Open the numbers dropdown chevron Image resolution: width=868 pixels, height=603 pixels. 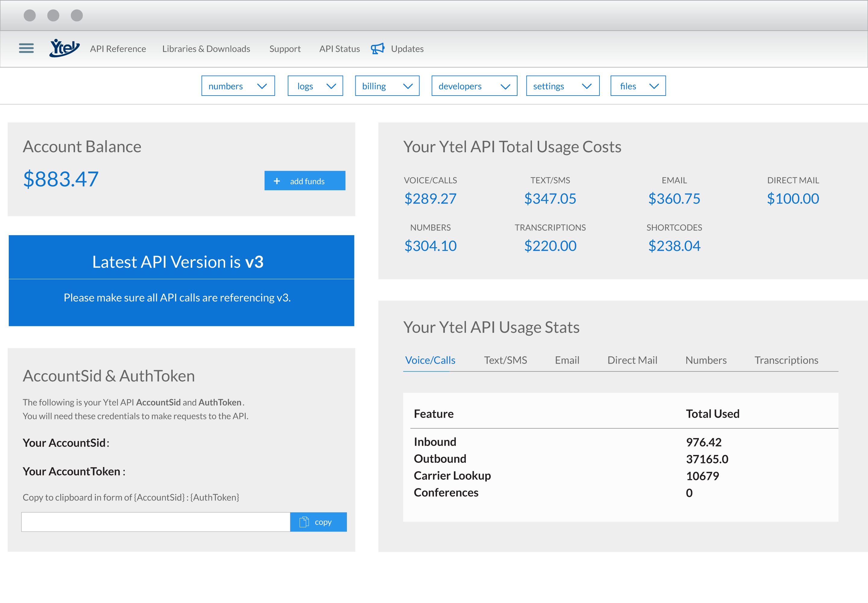point(262,86)
